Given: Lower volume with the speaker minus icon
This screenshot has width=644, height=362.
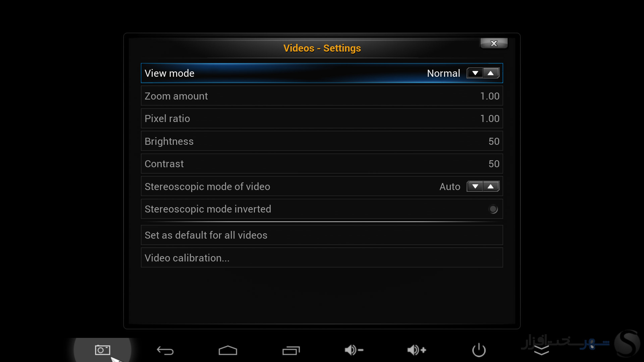Looking at the screenshot, I should pos(354,350).
